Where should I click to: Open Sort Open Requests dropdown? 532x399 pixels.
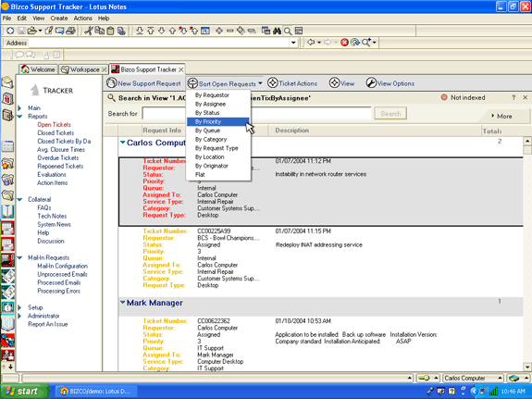225,83
